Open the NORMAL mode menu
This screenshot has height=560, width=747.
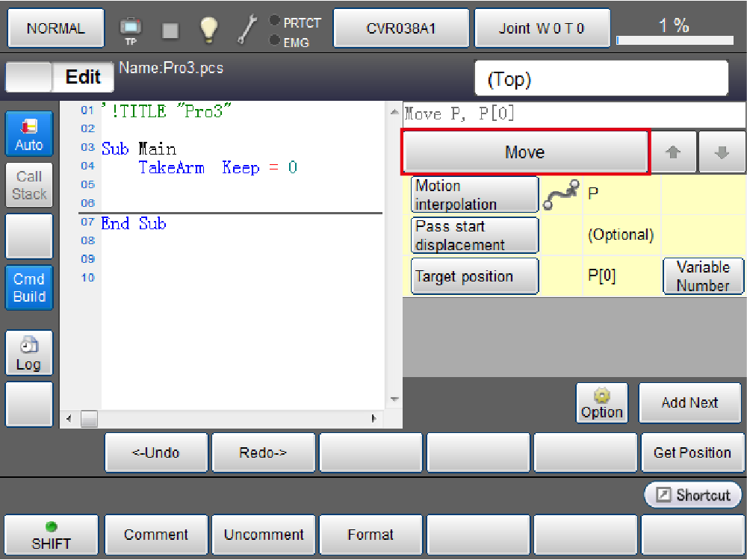(56, 29)
